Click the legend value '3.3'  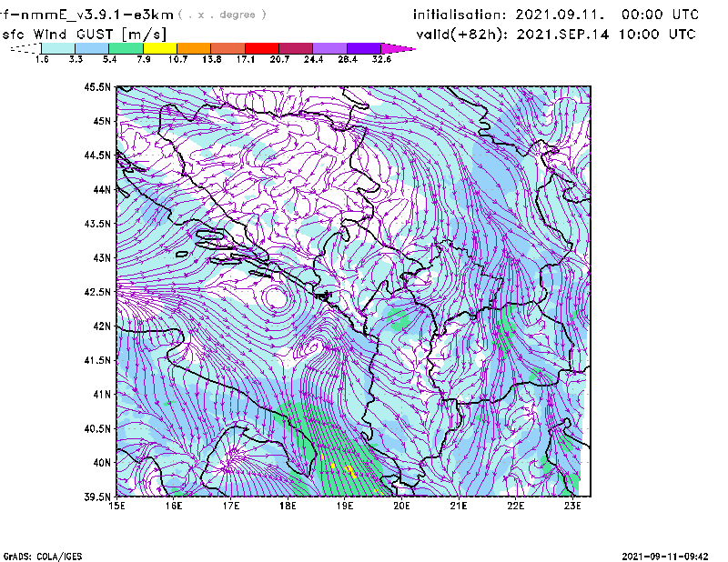coord(76,59)
